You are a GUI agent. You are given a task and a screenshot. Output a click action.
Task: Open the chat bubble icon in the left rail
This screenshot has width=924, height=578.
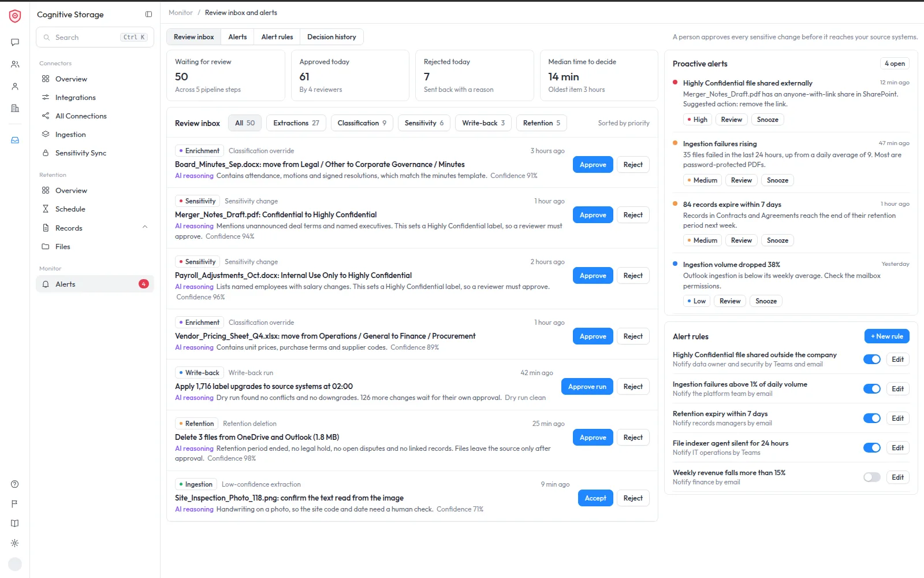[15, 42]
